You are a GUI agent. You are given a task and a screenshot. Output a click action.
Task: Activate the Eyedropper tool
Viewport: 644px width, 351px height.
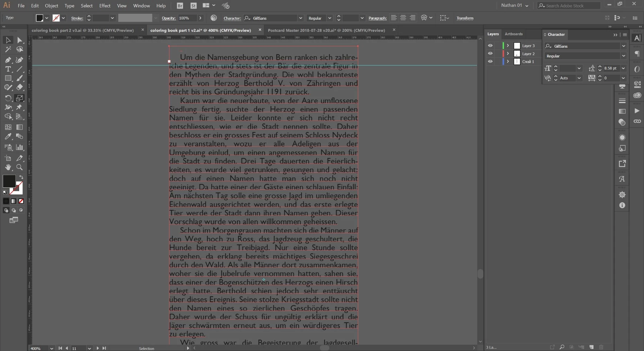click(8, 137)
